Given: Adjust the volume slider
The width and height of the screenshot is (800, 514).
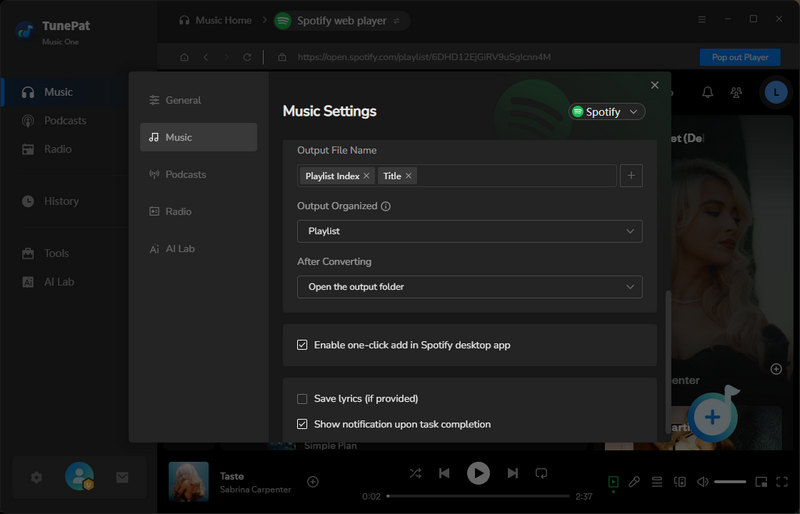Looking at the screenshot, I should point(730,482).
